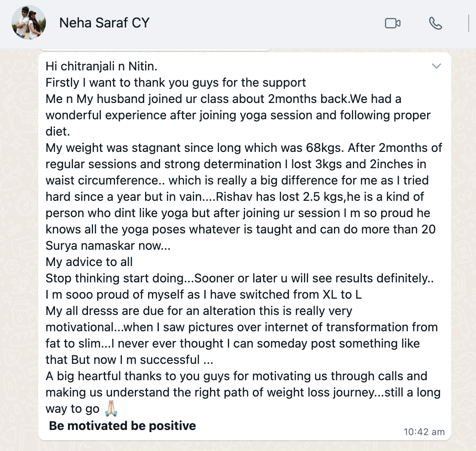Click the empty chat header area
This screenshot has height=451, width=476.
[x=258, y=23]
